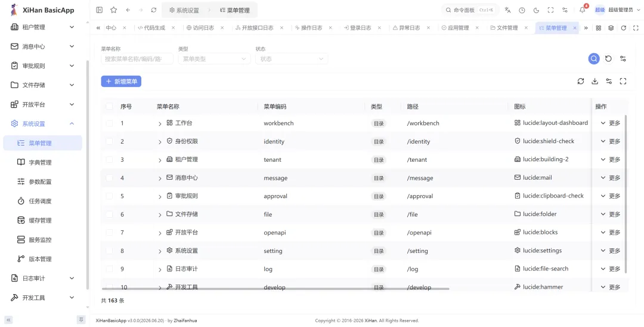Open 更多 dropdown for workbench row

[611, 124]
